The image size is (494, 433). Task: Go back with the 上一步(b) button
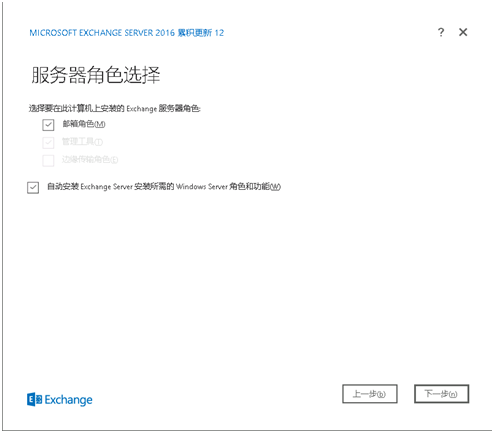click(370, 394)
